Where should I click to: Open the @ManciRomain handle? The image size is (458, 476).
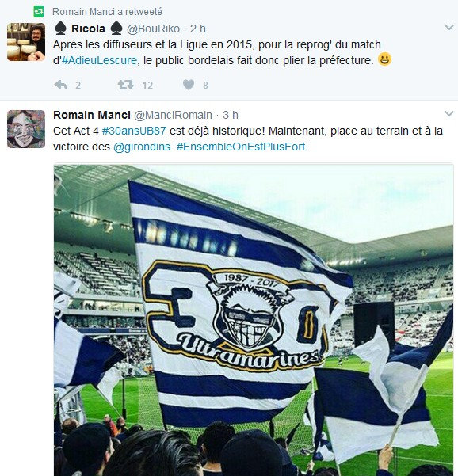point(173,116)
